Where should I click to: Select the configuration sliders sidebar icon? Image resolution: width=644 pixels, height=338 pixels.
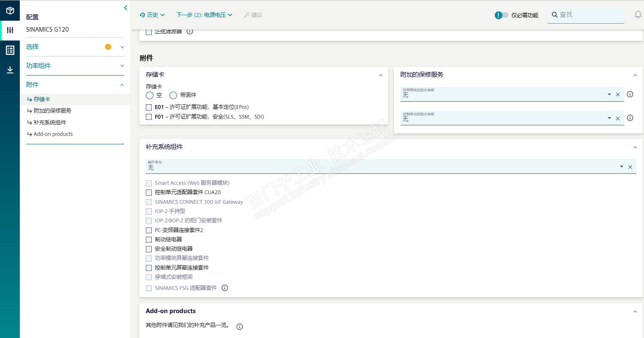(x=10, y=30)
